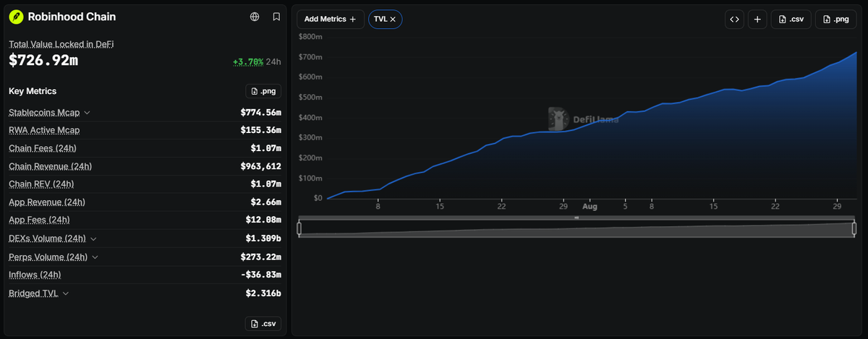
Task: Remove the TVL metric chip
Action: [x=393, y=20]
